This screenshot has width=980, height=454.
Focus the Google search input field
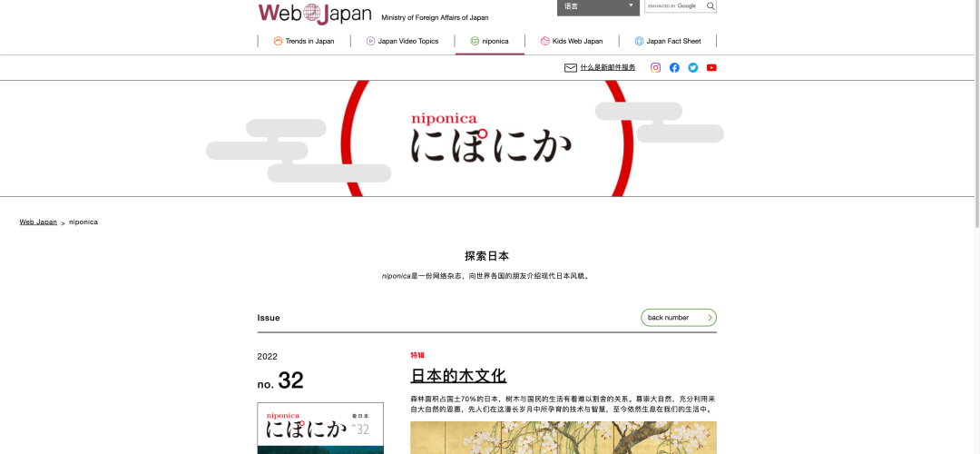[676, 6]
